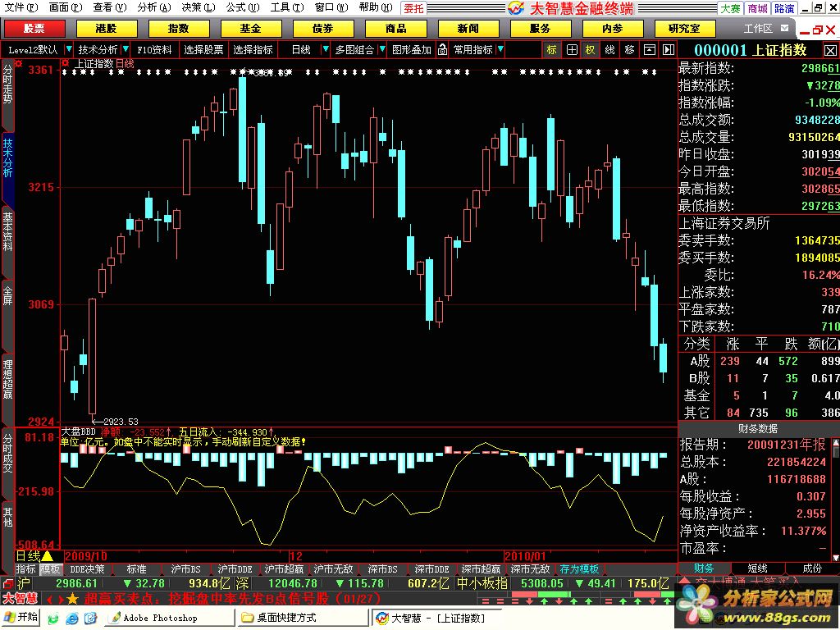Viewport: 840px width, 630px height.
Task: Click the 路演 link at top right
Action: click(784, 8)
